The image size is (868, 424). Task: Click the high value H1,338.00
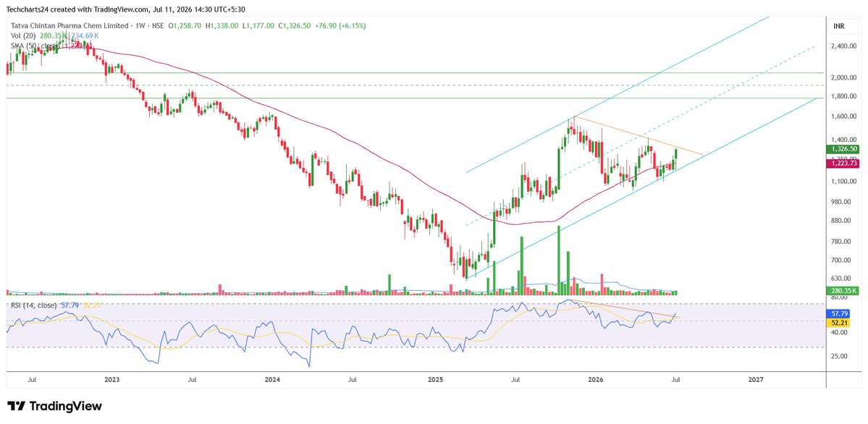(222, 26)
